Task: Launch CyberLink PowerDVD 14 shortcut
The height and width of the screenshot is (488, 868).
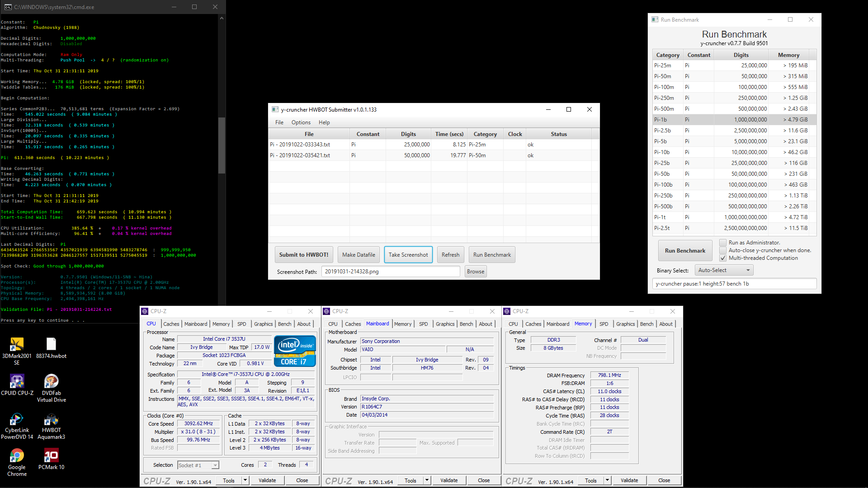Action: point(17,425)
